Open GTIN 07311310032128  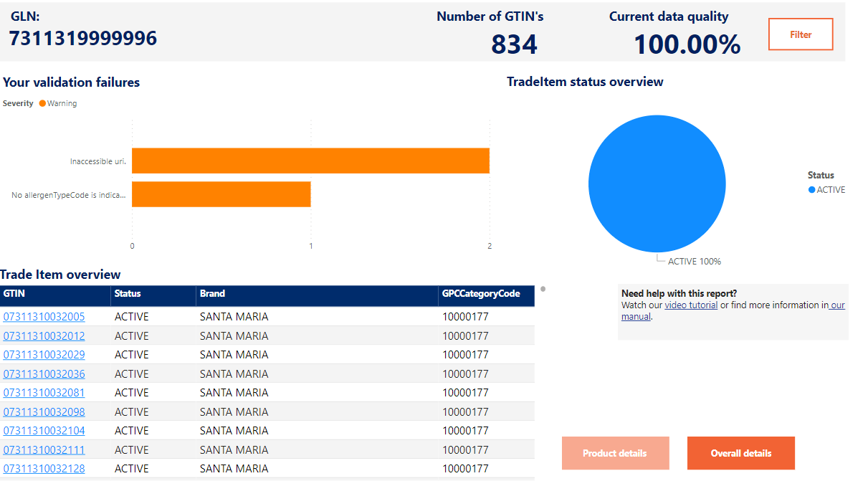[x=44, y=469]
